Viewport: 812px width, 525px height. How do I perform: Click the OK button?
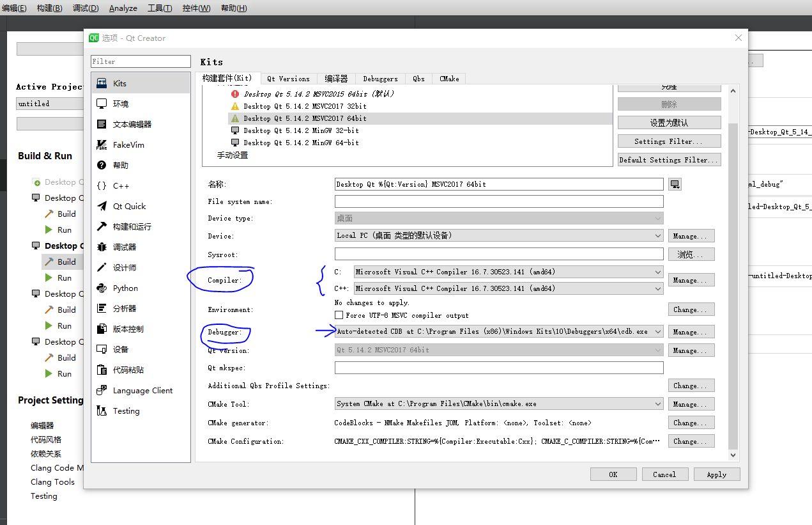pyautogui.click(x=613, y=474)
